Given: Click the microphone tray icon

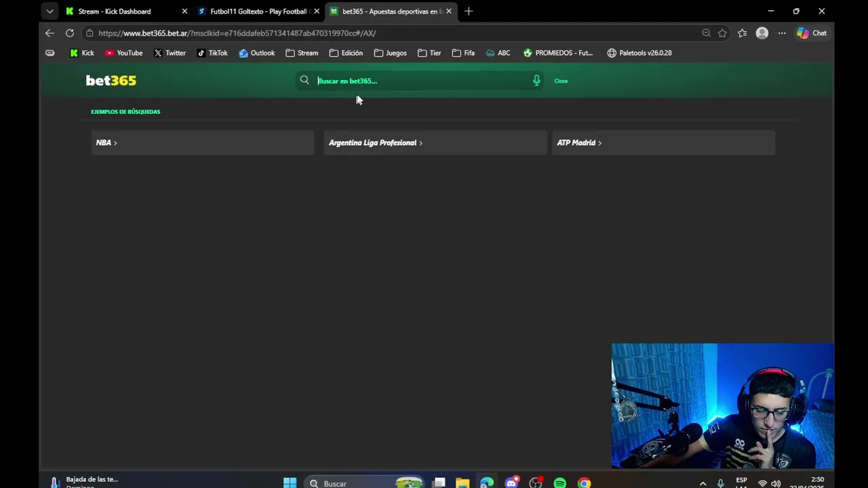Looking at the screenshot, I should point(720,483).
